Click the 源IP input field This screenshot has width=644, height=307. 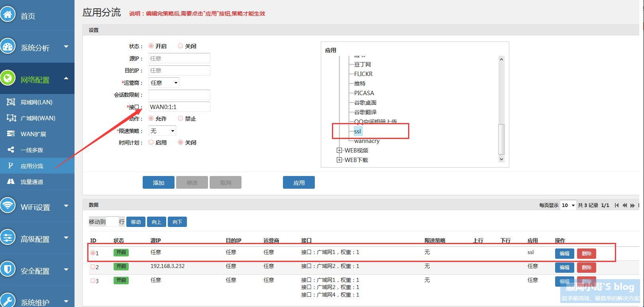pyautogui.click(x=179, y=59)
